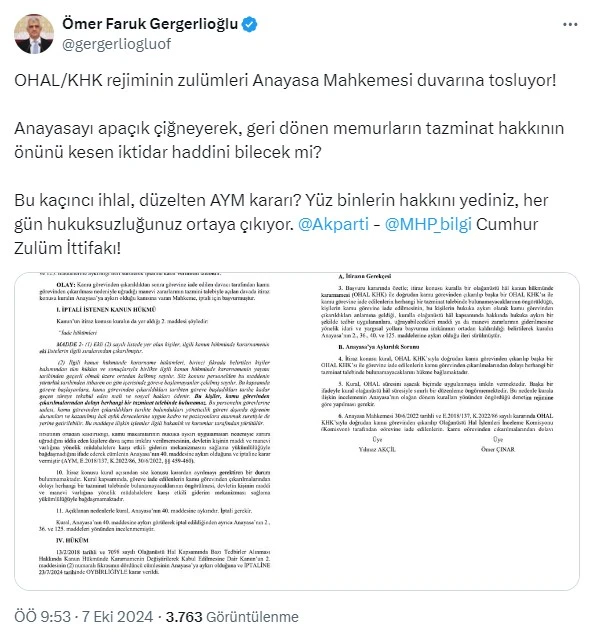Screen dimensions: 590x634
Task: Open the three-dot more options menu
Action: [570, 24]
